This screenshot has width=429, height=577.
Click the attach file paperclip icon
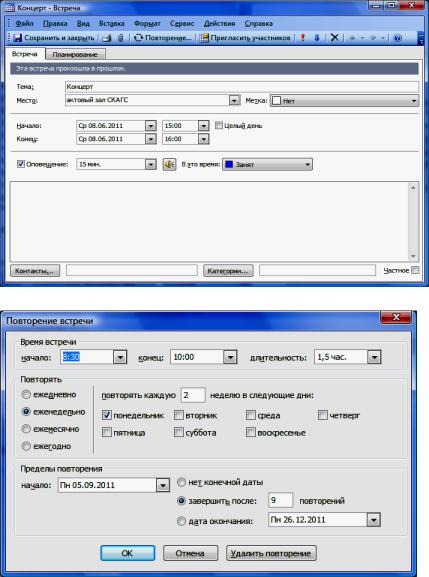[x=120, y=38]
